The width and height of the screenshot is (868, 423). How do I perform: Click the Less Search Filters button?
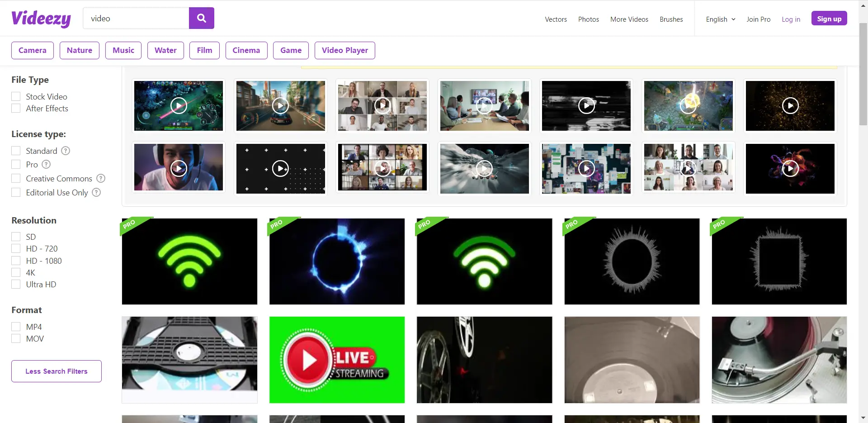pos(56,371)
